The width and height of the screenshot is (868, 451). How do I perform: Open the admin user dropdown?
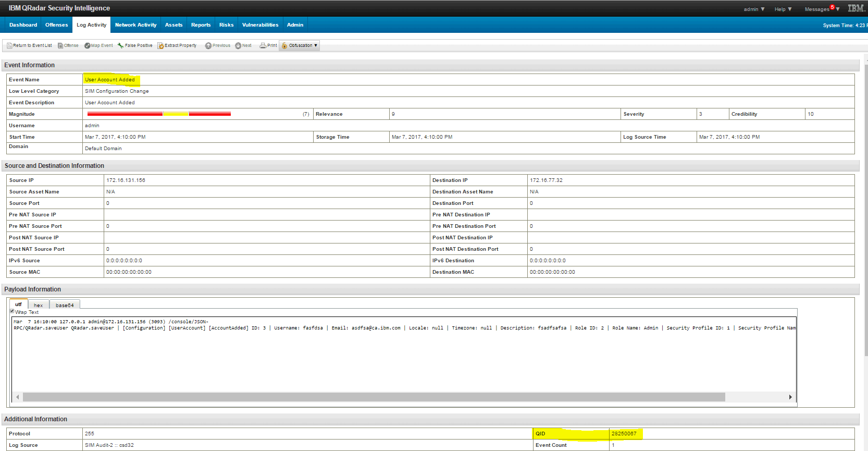point(754,9)
